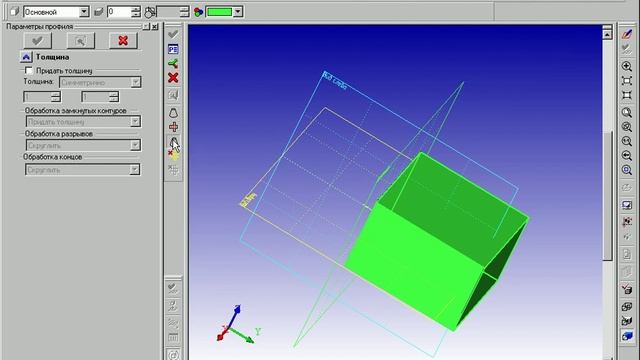The height and width of the screenshot is (360, 640).
Task: Click the panel's preview button
Action: click(80, 41)
